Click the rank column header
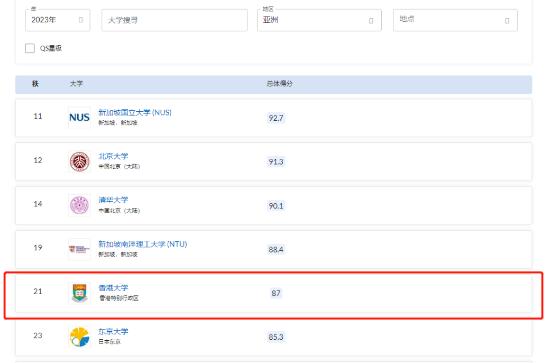The height and width of the screenshot is (363, 545). click(x=35, y=84)
